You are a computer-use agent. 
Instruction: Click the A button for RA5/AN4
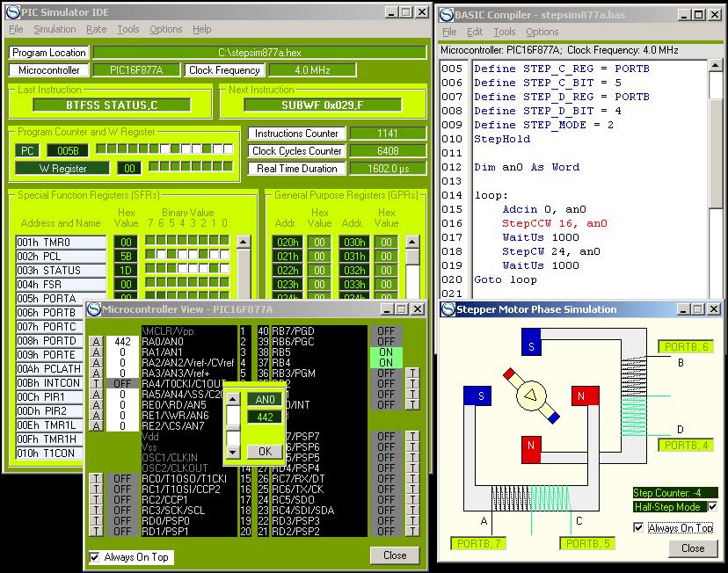coord(96,395)
